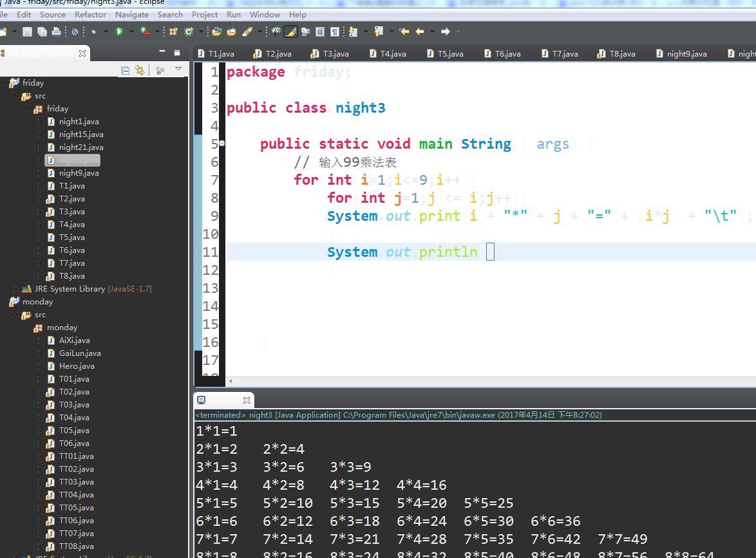Click Collapse All in Package Explorer
Screen dimensions: 756x558
(126, 71)
